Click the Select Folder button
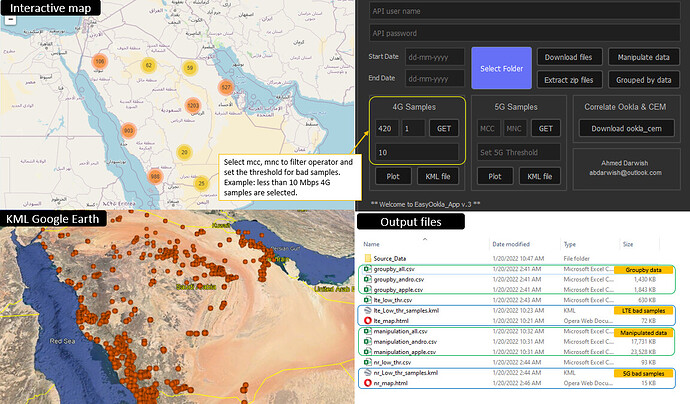This screenshot has height=404, width=690. tap(502, 68)
